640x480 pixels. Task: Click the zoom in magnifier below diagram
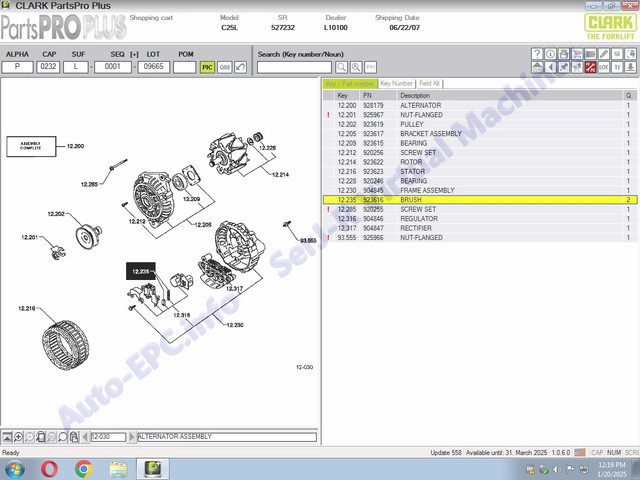click(x=18, y=437)
